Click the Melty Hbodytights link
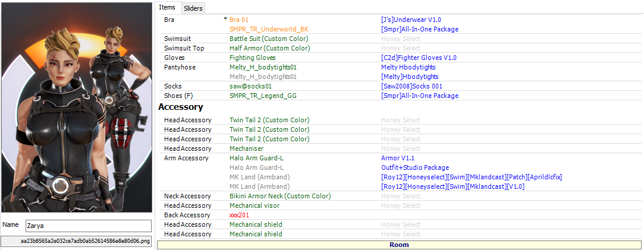644x250 pixels. [x=409, y=67]
